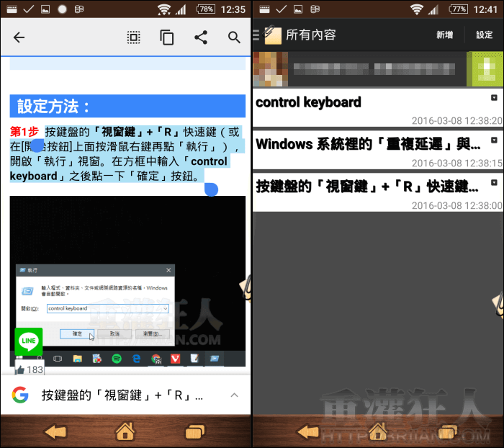Tap the copy icon in toolbar
The width and height of the screenshot is (504, 448).
(x=167, y=37)
